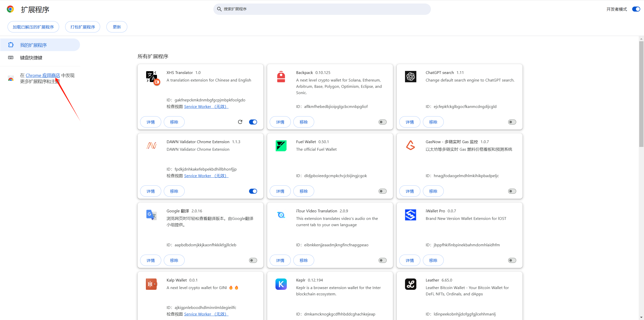
Task: Disable the 开发者模式 developer mode toggle
Action: coord(636,9)
